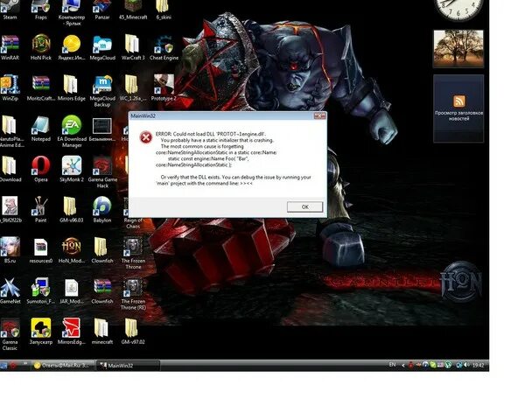The width and height of the screenshot is (525, 420).
Task: Open the BS.ru shortcut icon
Action: [x=10, y=250]
